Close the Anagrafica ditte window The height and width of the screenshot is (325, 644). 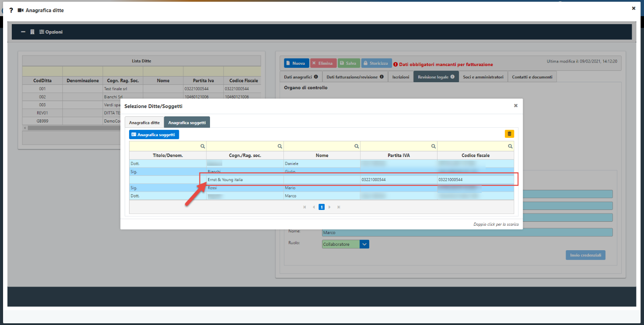(x=633, y=8)
